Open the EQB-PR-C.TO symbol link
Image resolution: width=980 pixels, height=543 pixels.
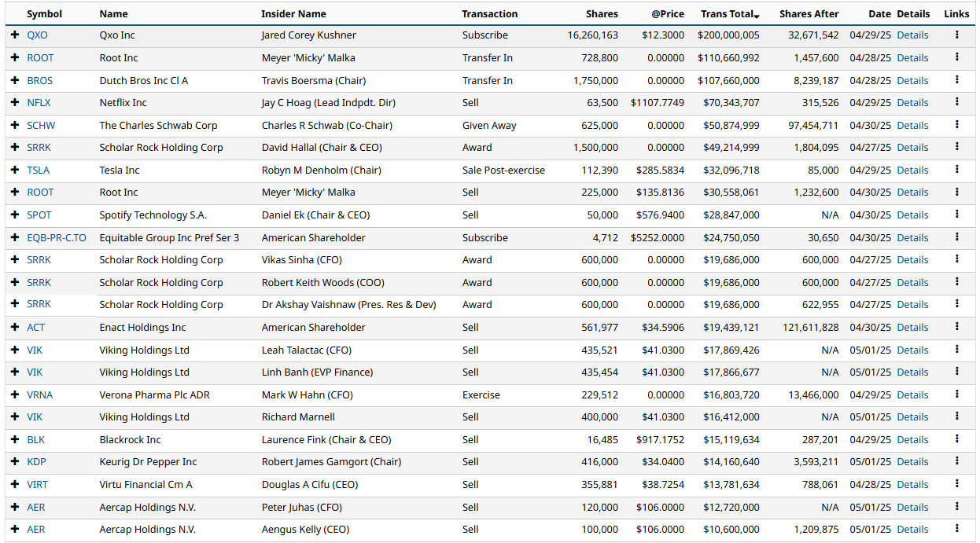point(57,237)
